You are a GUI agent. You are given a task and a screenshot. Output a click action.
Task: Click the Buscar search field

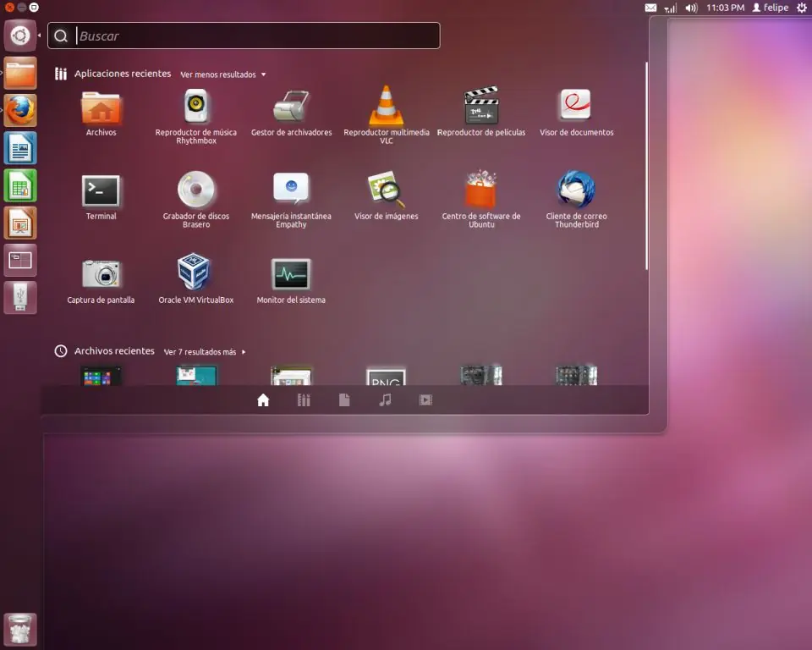coord(244,36)
